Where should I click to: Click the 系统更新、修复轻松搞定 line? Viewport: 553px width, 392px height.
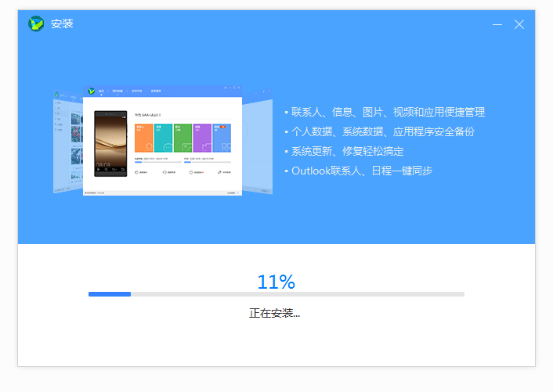(348, 152)
